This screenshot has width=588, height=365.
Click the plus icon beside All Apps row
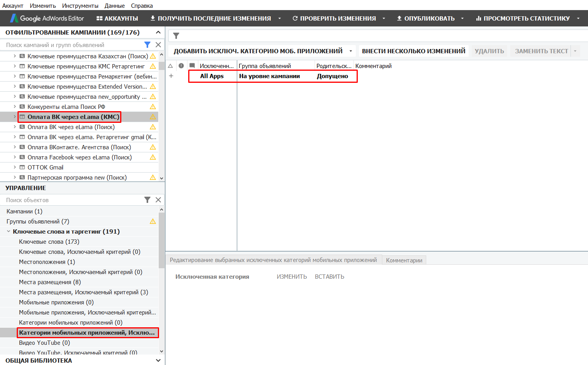[171, 76]
